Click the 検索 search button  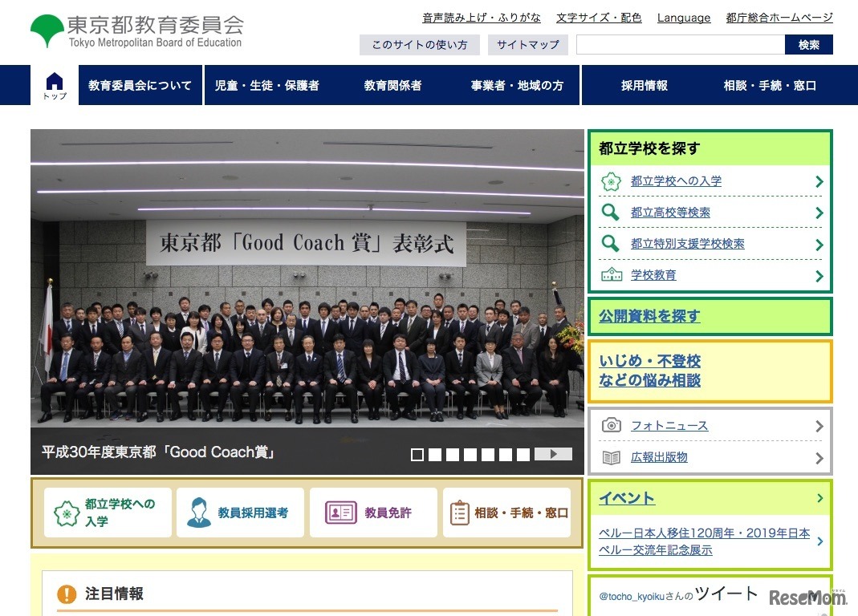click(x=809, y=45)
